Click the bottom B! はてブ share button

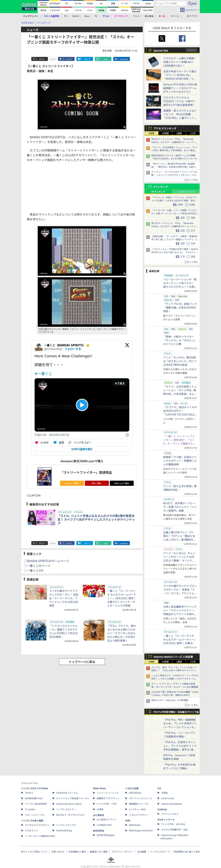click(85, 543)
